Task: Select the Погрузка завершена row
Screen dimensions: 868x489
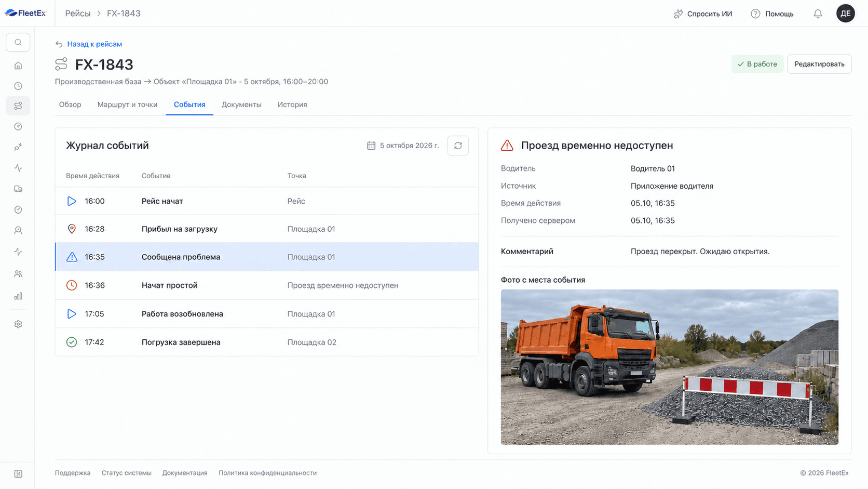Action: [x=267, y=342]
